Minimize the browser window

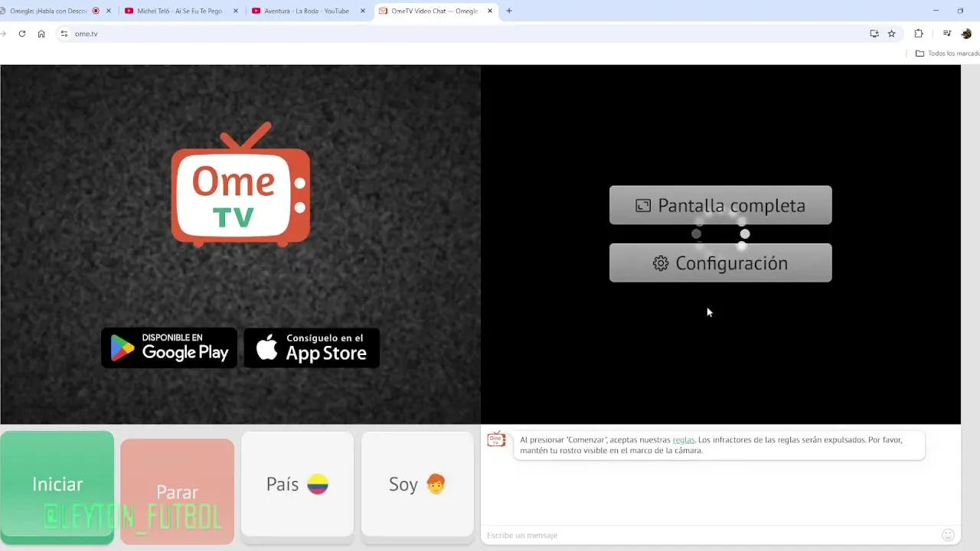click(x=936, y=11)
